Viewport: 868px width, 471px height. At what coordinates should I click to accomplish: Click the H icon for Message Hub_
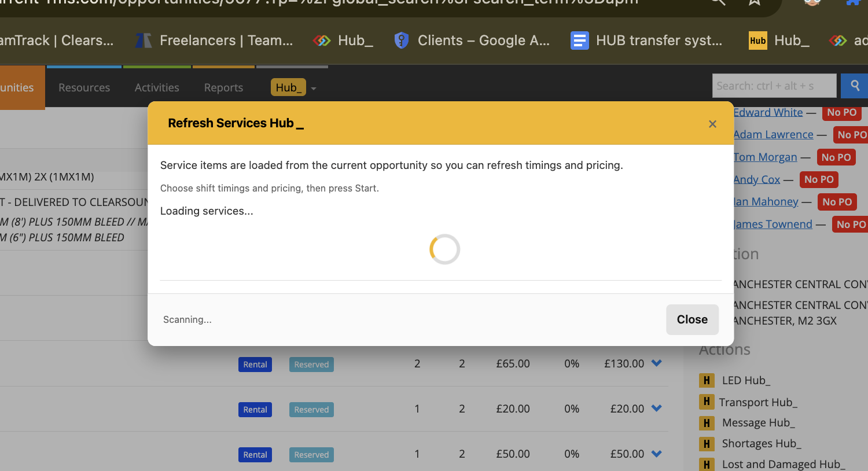707,423
